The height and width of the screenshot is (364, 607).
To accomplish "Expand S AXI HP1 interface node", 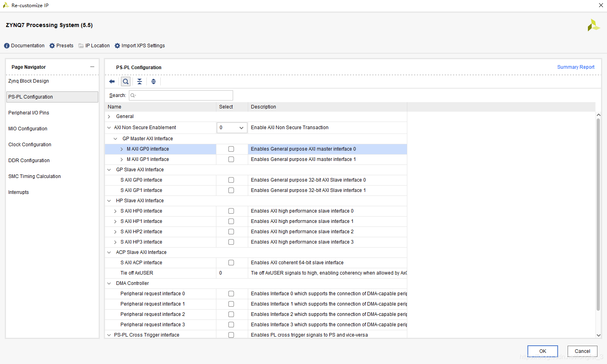I will tap(115, 221).
